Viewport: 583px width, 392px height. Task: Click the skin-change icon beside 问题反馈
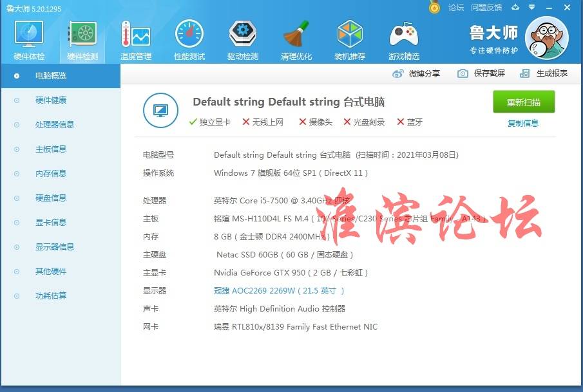click(515, 7)
